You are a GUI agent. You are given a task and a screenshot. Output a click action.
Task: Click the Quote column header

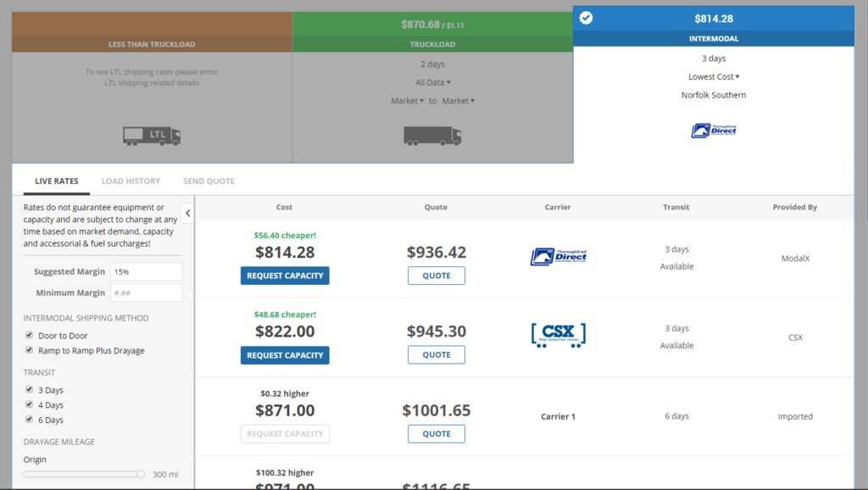pyautogui.click(x=436, y=207)
